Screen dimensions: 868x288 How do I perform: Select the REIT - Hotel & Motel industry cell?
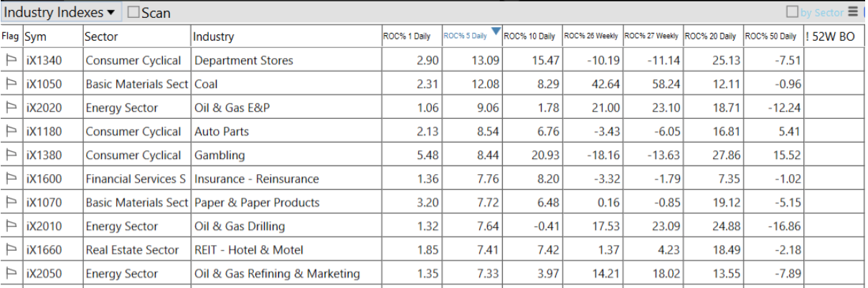pyautogui.click(x=248, y=250)
